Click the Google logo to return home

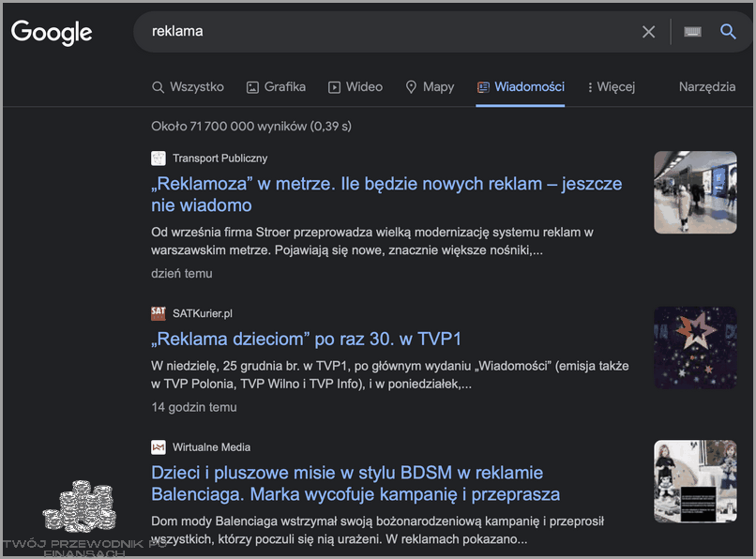click(51, 32)
